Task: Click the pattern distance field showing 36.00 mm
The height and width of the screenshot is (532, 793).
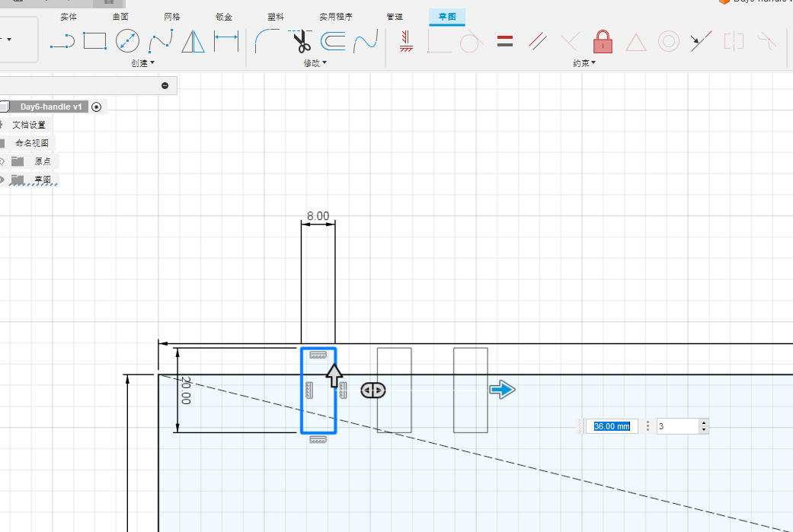Action: [x=612, y=426]
